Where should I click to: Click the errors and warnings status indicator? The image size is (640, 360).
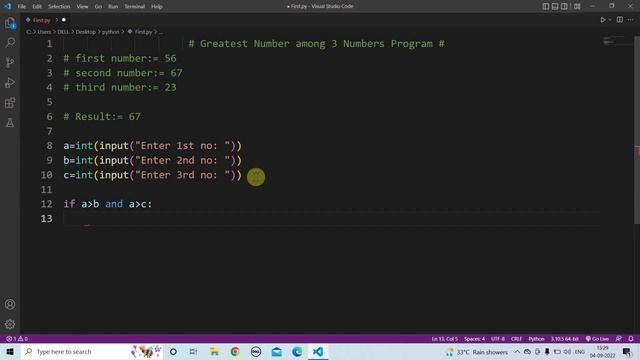(x=17, y=339)
